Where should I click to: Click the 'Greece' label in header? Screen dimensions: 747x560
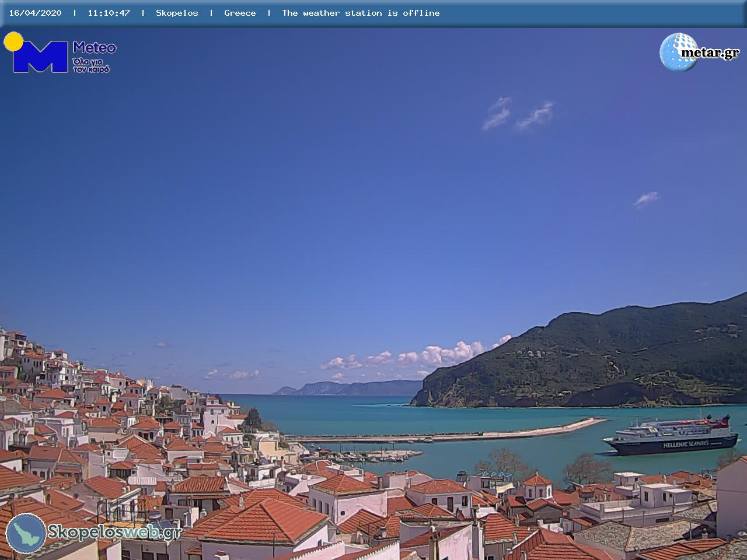click(x=240, y=13)
